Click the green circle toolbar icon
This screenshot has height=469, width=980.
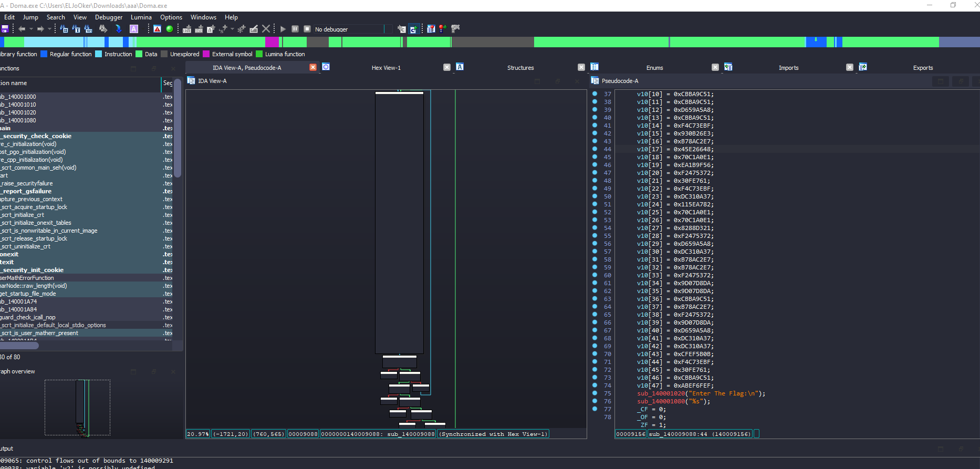click(x=170, y=29)
